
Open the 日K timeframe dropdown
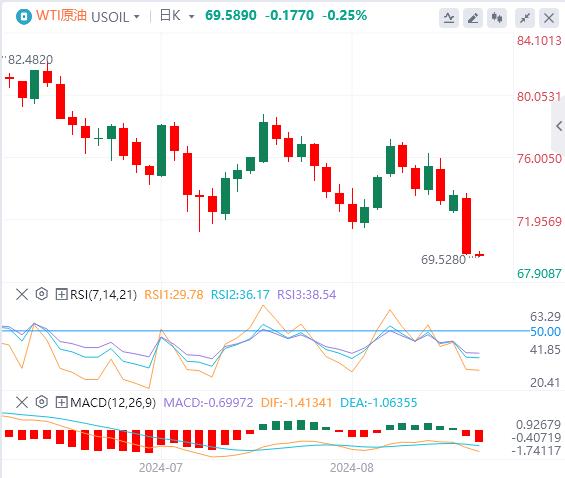[177, 16]
